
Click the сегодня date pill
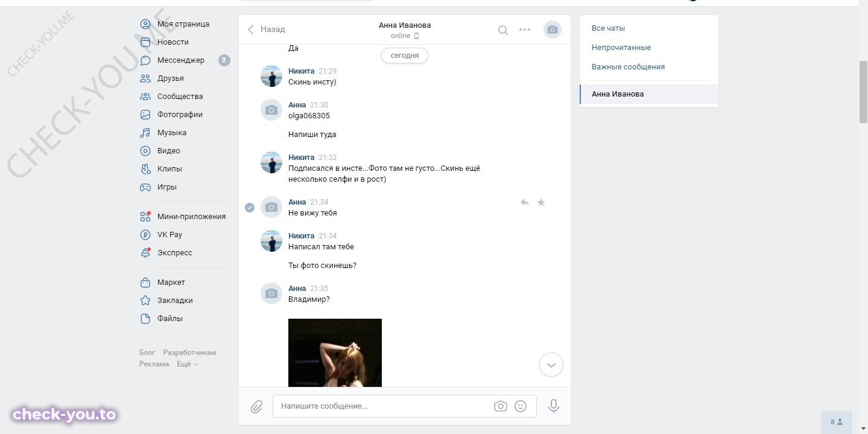[x=405, y=56]
